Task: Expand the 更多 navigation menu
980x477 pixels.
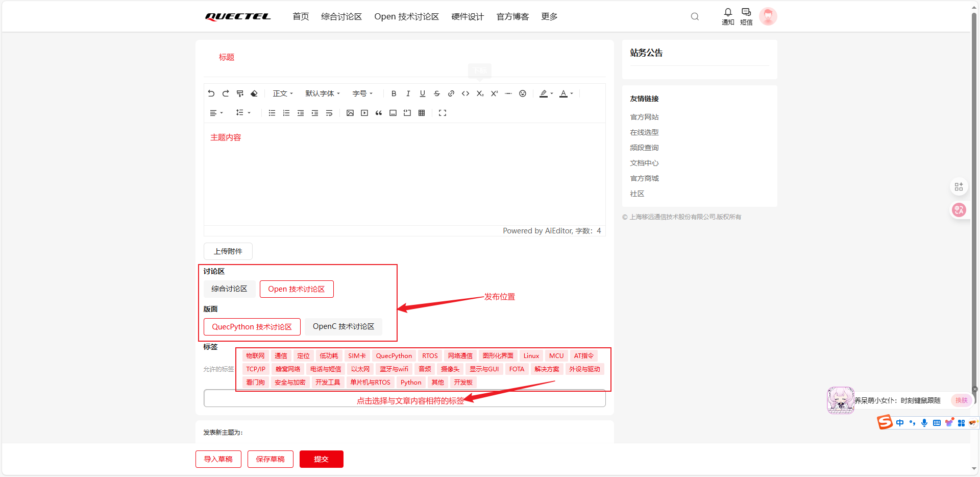Action: point(549,16)
